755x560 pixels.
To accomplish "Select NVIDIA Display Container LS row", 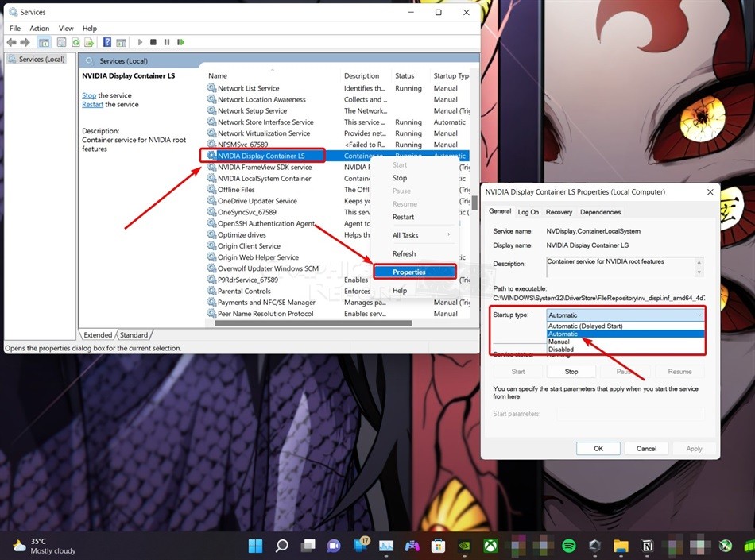I will [338, 156].
